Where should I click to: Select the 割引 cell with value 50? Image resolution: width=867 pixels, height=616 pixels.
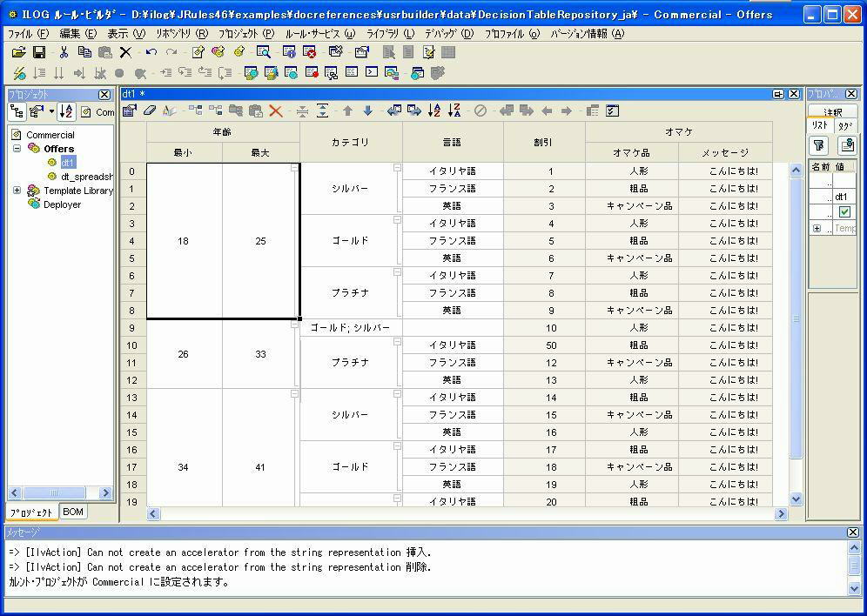click(x=544, y=345)
